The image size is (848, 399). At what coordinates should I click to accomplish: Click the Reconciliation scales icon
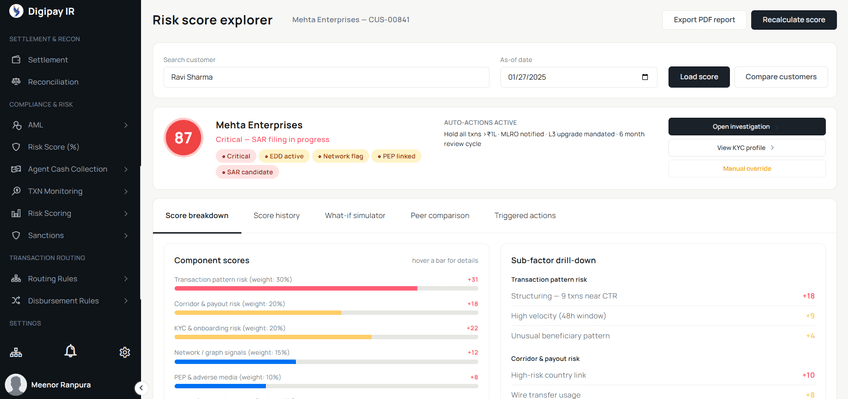(x=16, y=82)
